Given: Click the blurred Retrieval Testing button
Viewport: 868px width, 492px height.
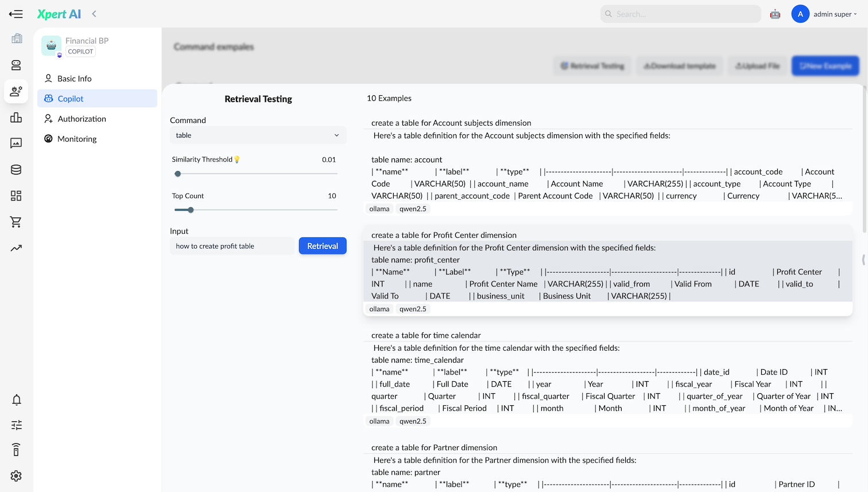Looking at the screenshot, I should pos(593,66).
